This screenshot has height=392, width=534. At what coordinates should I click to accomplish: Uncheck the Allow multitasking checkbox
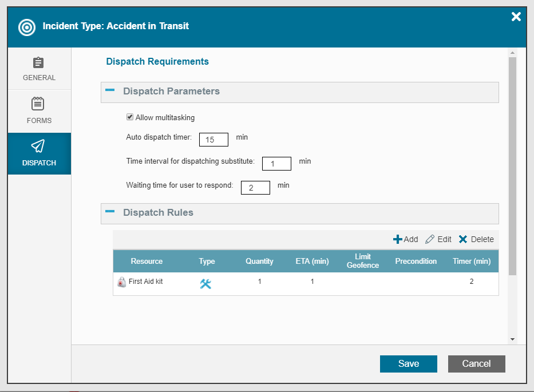tap(130, 117)
